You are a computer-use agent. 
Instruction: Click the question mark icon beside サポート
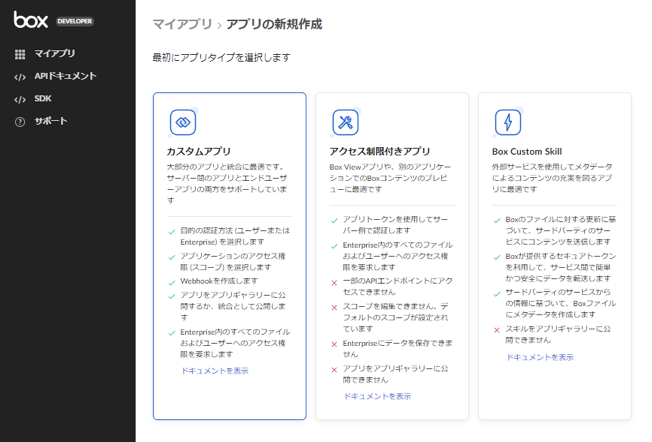pyautogui.click(x=20, y=122)
